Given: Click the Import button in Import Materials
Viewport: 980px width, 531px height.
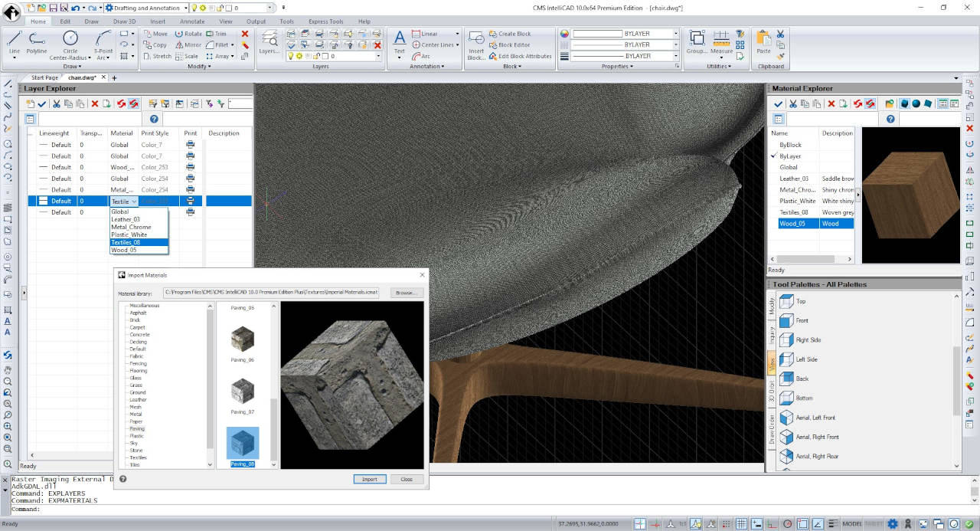Looking at the screenshot, I should [370, 479].
